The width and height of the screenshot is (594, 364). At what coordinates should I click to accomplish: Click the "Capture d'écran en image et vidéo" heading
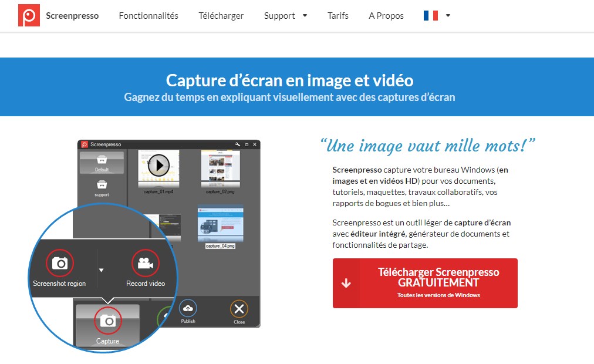coord(289,80)
